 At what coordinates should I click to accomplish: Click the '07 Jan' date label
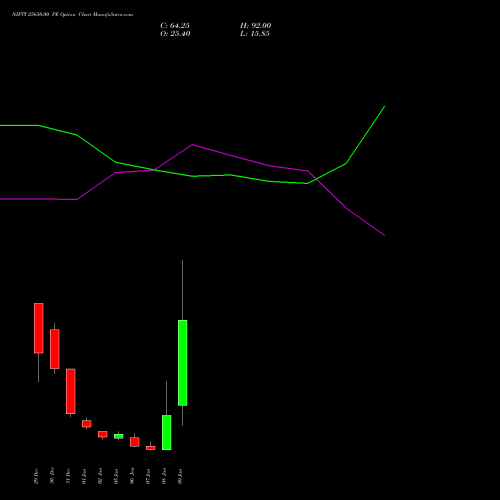(x=148, y=476)
